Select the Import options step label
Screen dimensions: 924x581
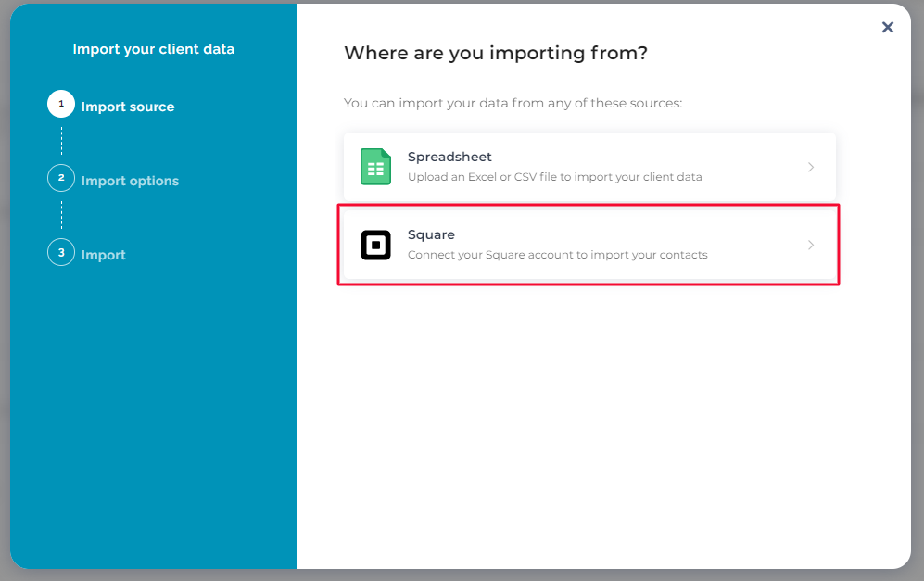click(130, 181)
